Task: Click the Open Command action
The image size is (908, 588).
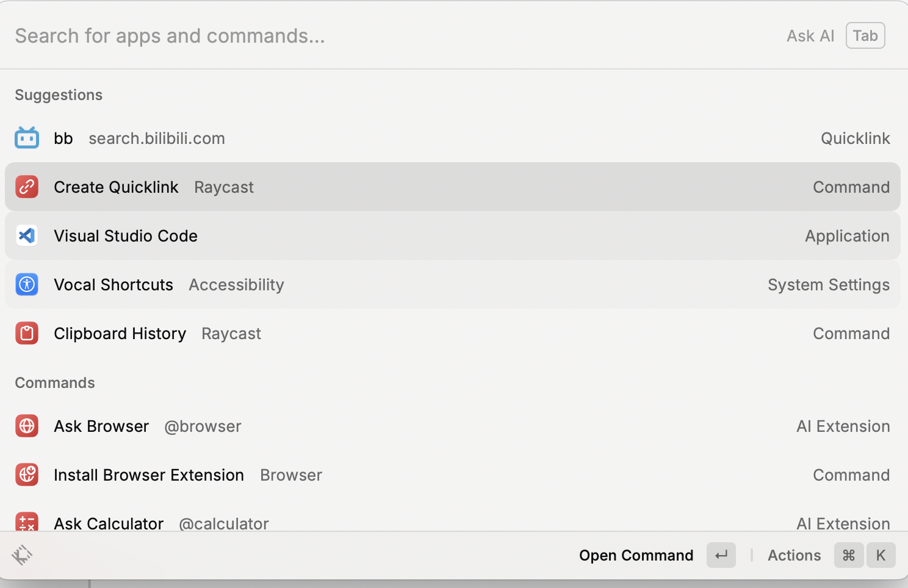Action: coord(636,555)
